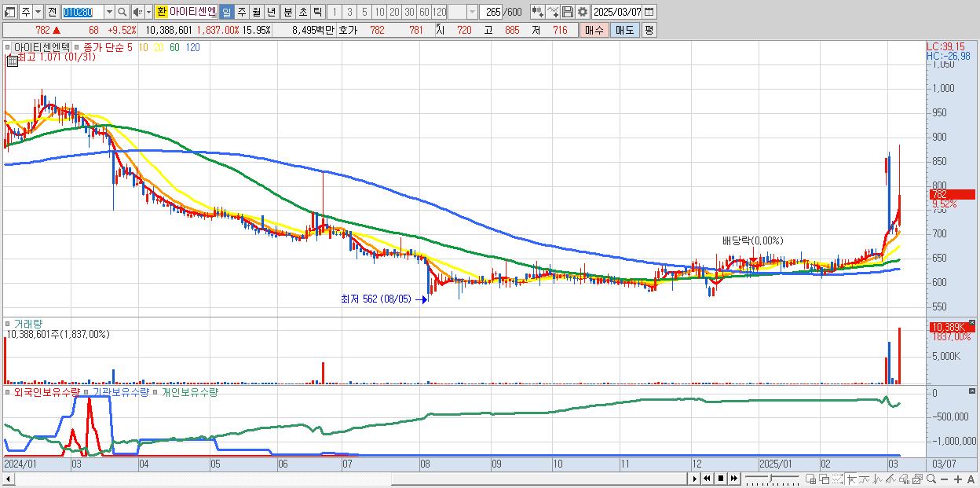
Task: Click the speaker sound icon in toolbar
Action: click(x=137, y=12)
